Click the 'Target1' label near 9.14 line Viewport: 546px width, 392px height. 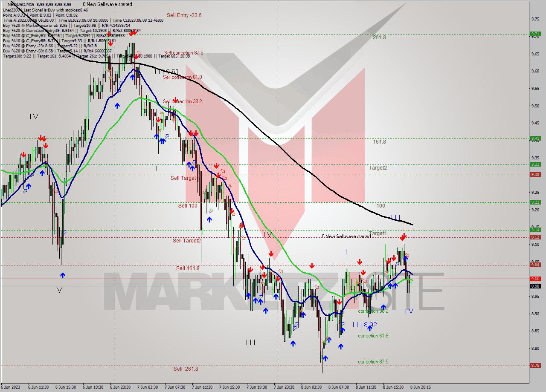point(378,233)
